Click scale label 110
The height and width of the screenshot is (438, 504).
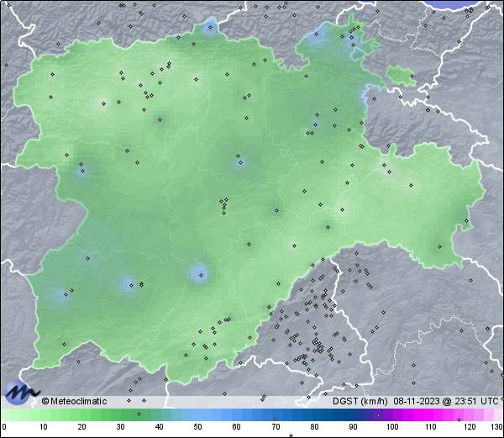pyautogui.click(x=431, y=427)
